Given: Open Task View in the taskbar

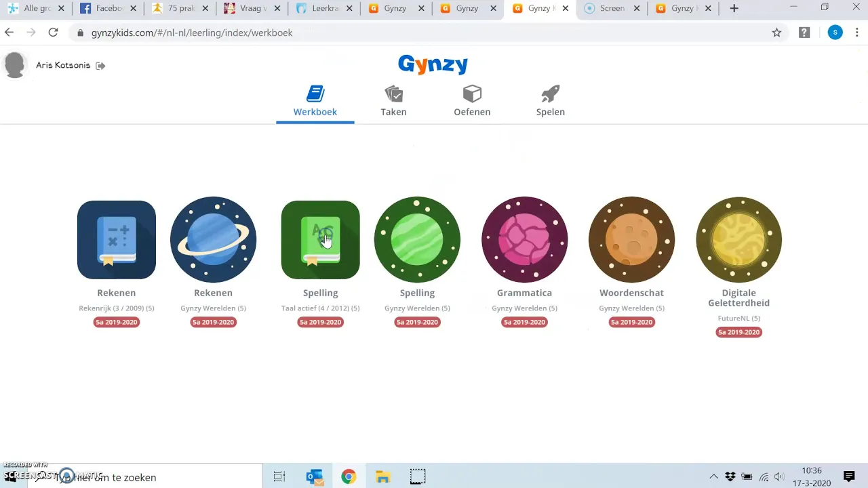Looking at the screenshot, I should pyautogui.click(x=279, y=476).
